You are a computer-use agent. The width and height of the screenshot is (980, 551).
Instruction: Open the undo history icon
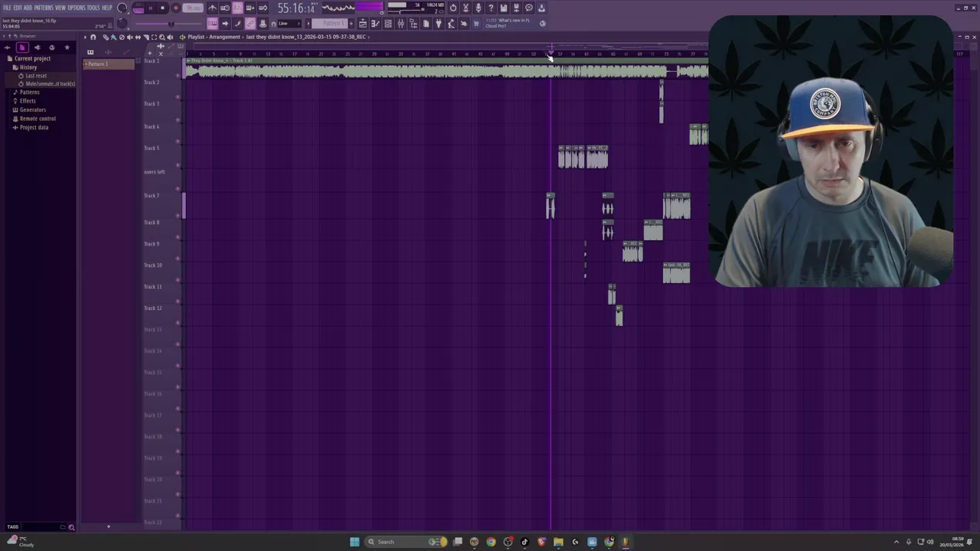pyautogui.click(x=453, y=8)
